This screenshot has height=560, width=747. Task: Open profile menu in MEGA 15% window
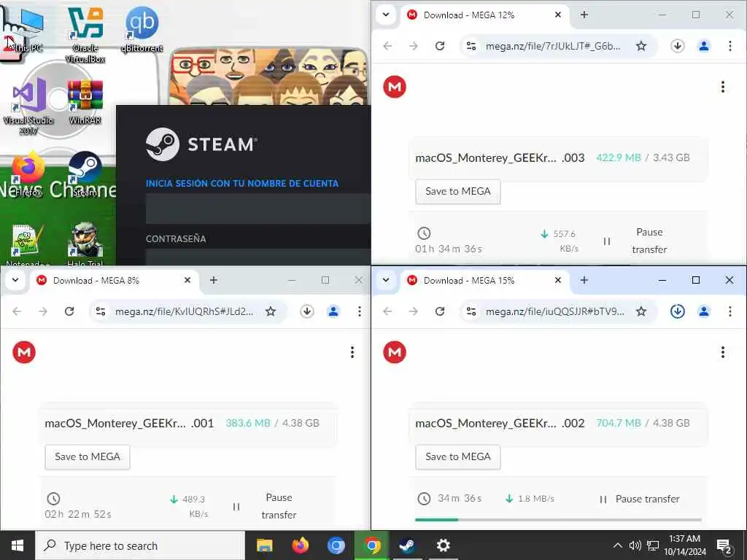click(x=704, y=311)
